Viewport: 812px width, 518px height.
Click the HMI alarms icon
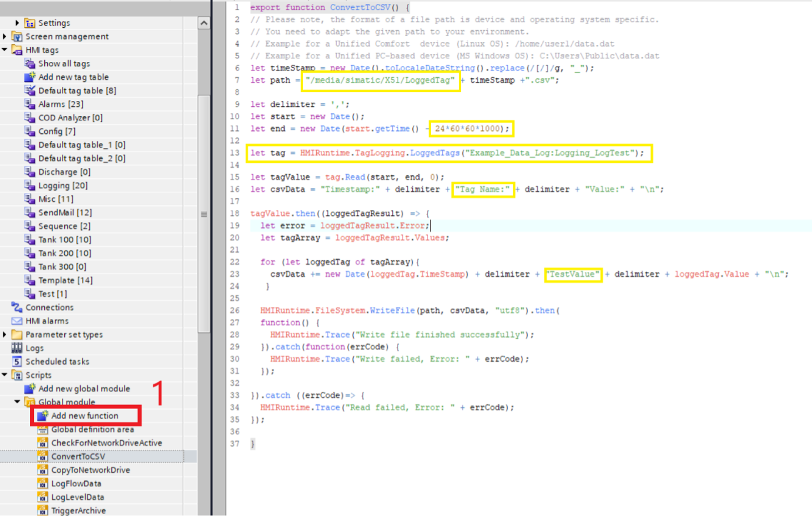[x=17, y=321]
